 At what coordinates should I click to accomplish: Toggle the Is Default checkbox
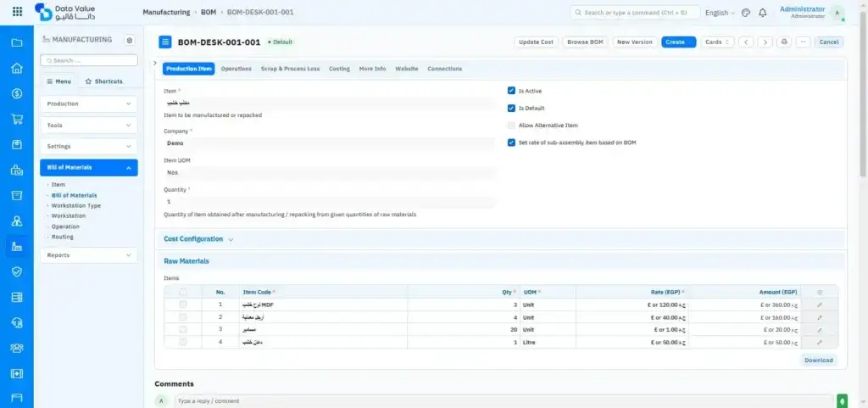click(511, 109)
